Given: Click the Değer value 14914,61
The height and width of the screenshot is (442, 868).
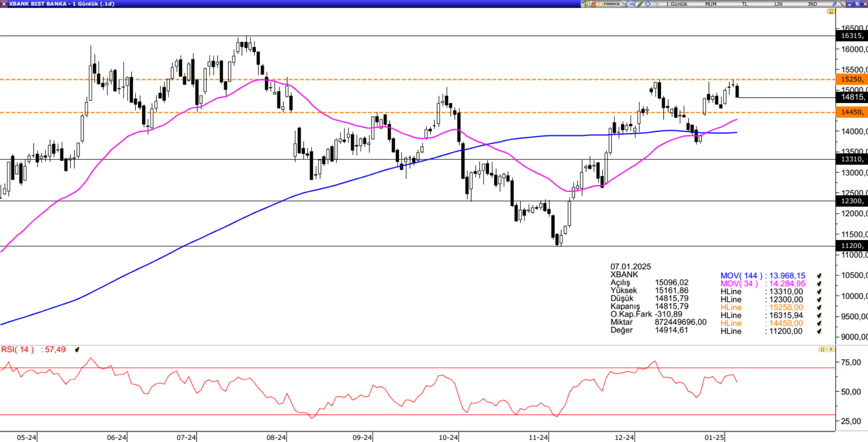Looking at the screenshot, I should click(671, 330).
